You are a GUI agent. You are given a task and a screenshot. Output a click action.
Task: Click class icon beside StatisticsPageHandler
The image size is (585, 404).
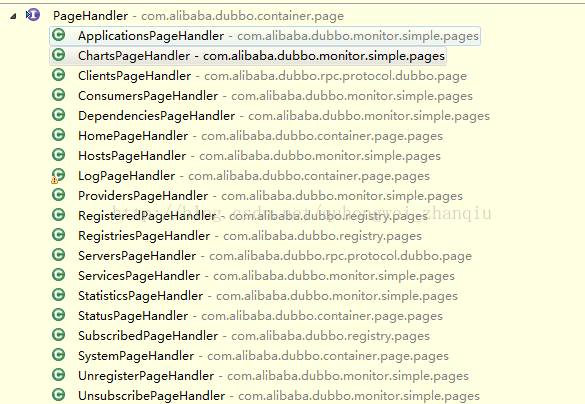[x=59, y=295]
